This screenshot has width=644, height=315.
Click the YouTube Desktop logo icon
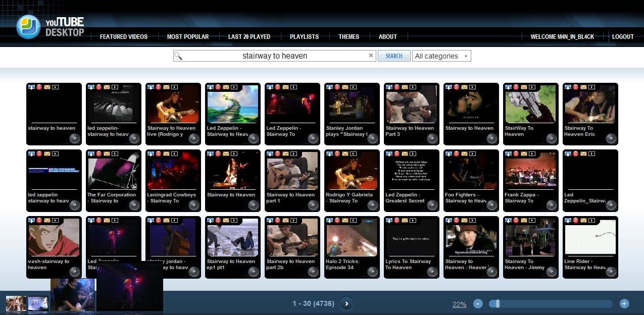click(x=28, y=27)
